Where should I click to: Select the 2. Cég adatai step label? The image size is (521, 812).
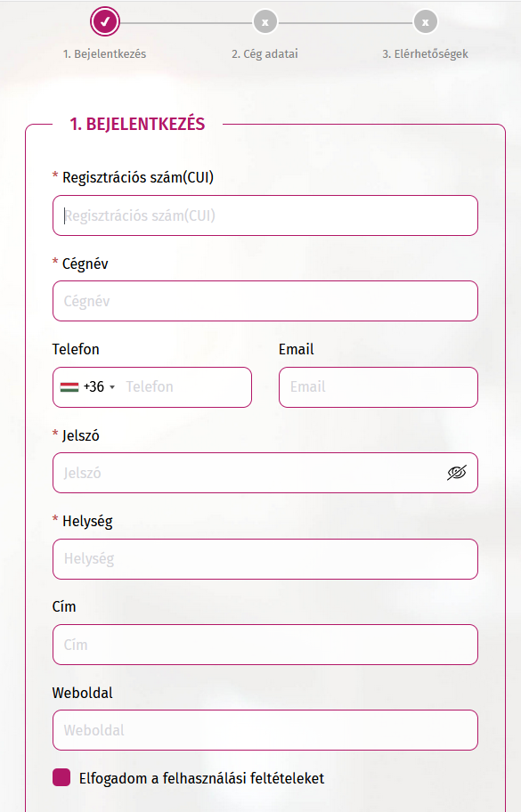click(265, 53)
